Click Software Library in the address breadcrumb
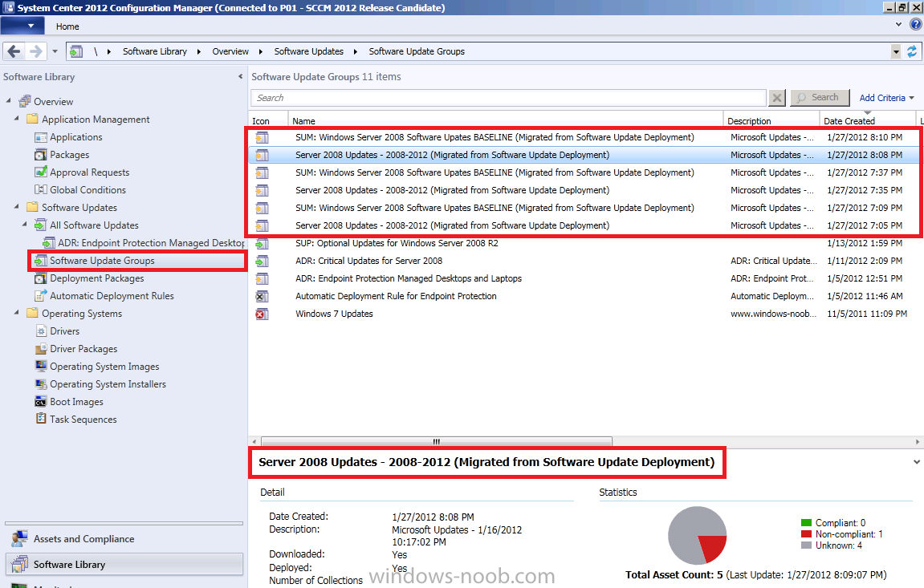Viewport: 924px width, 588px height. pyautogui.click(x=155, y=52)
